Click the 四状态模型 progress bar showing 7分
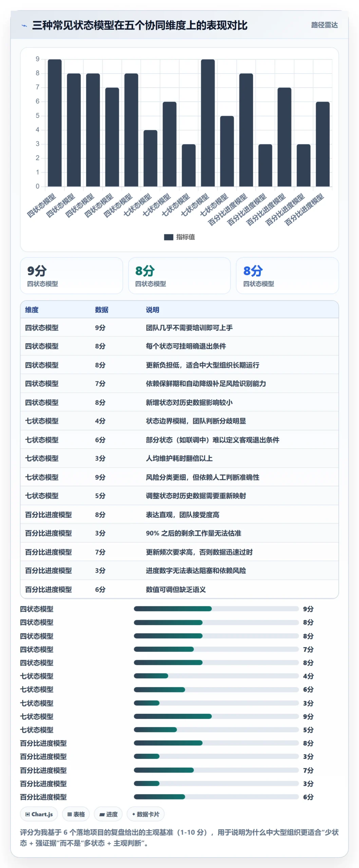Screen dimensions: 359x868 pyautogui.click(x=216, y=649)
